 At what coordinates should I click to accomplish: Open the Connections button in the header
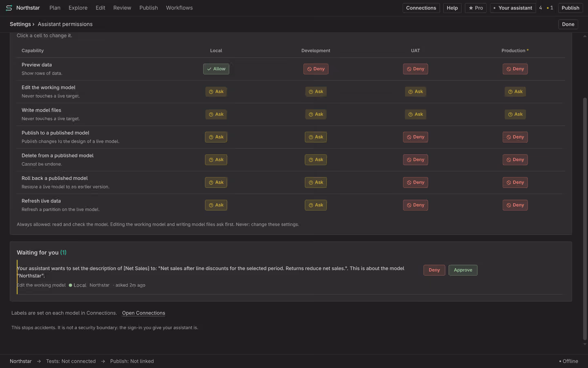click(x=421, y=8)
